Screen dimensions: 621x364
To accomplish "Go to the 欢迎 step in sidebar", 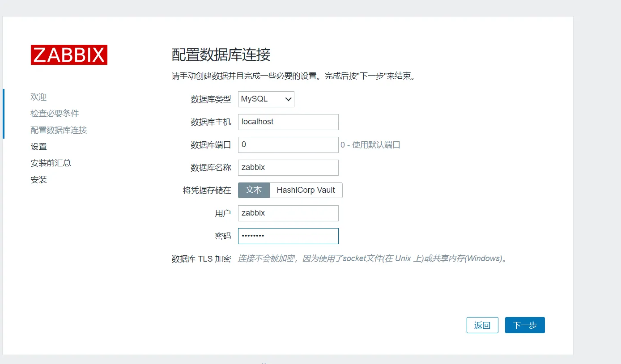I will [x=38, y=97].
